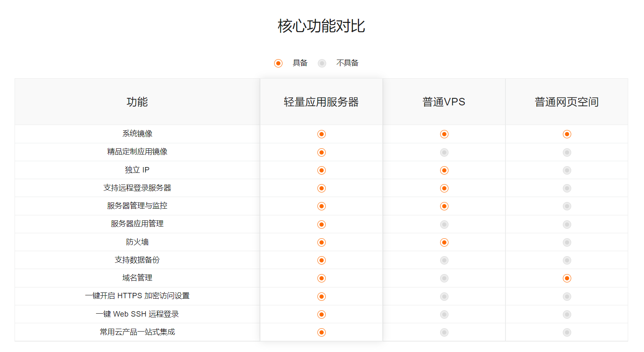This screenshot has width=644, height=352.
Task: Click 常用云产品一站式集成 indicator under 轻量应用服务器
Action: 322,332
